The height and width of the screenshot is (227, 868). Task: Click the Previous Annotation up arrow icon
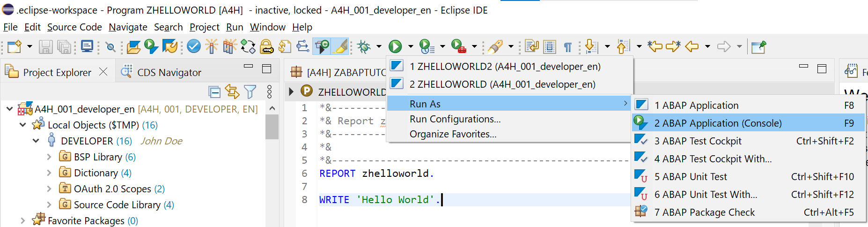click(623, 46)
